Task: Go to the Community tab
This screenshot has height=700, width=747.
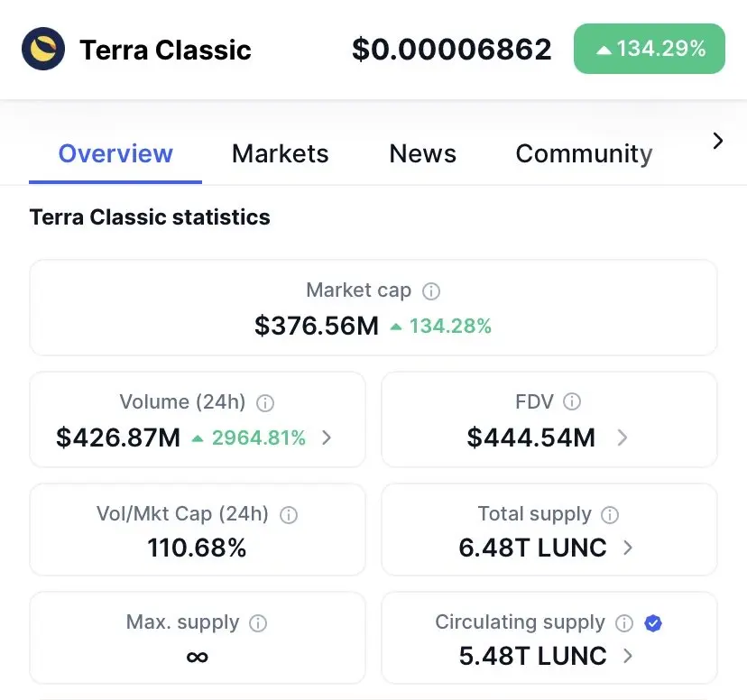Action: [x=584, y=154]
